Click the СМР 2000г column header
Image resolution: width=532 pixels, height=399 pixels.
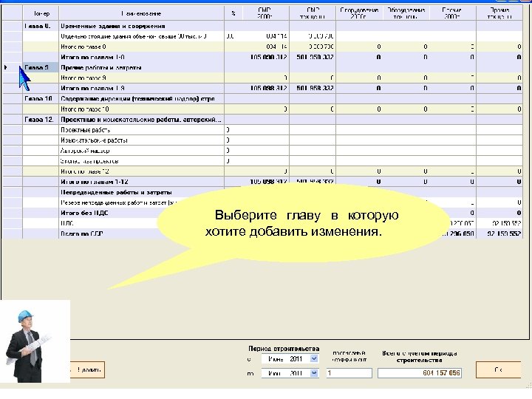(266, 13)
